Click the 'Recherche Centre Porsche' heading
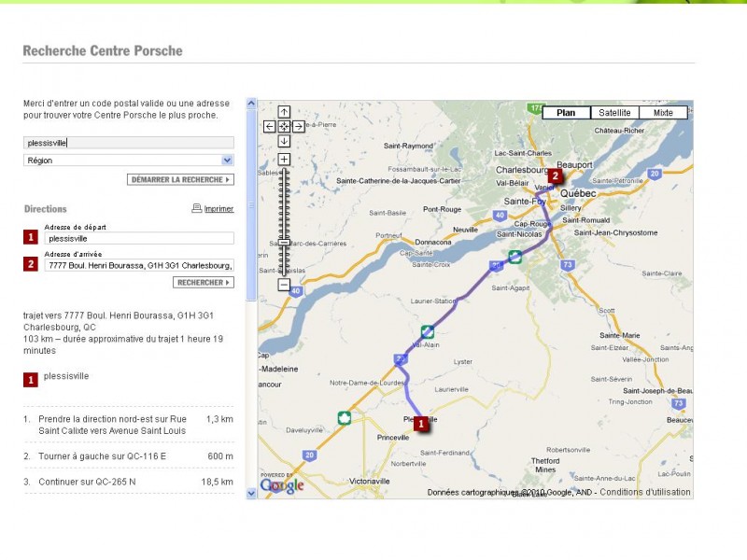 [103, 50]
